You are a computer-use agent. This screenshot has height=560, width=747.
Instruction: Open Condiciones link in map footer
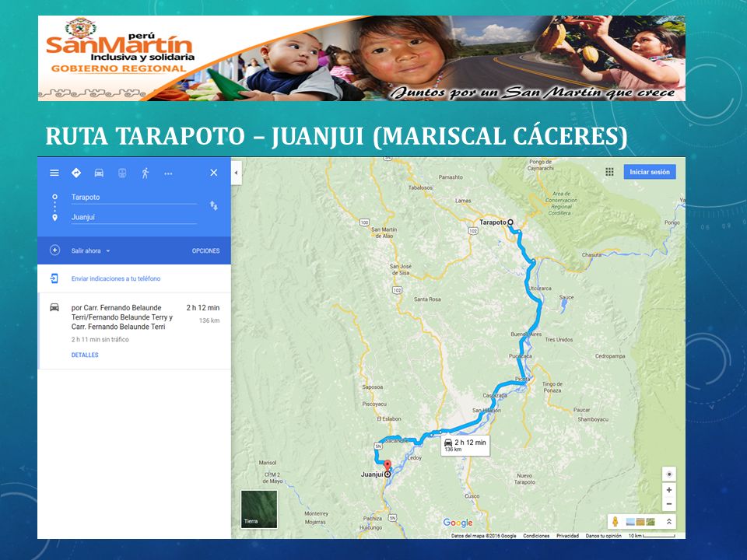tap(536, 536)
